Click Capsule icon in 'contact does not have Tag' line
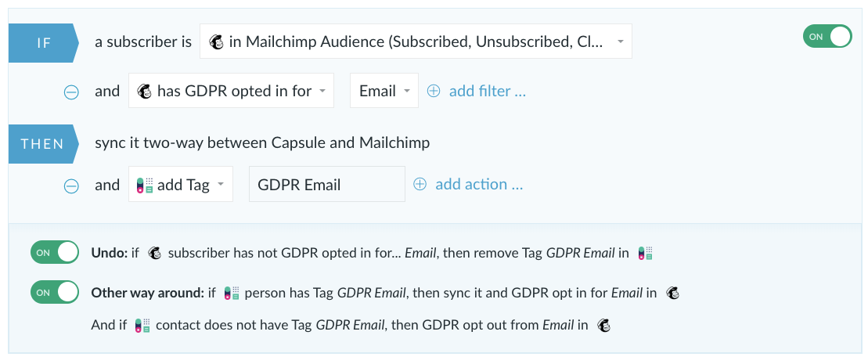This screenshot has width=868, height=364. click(142, 325)
